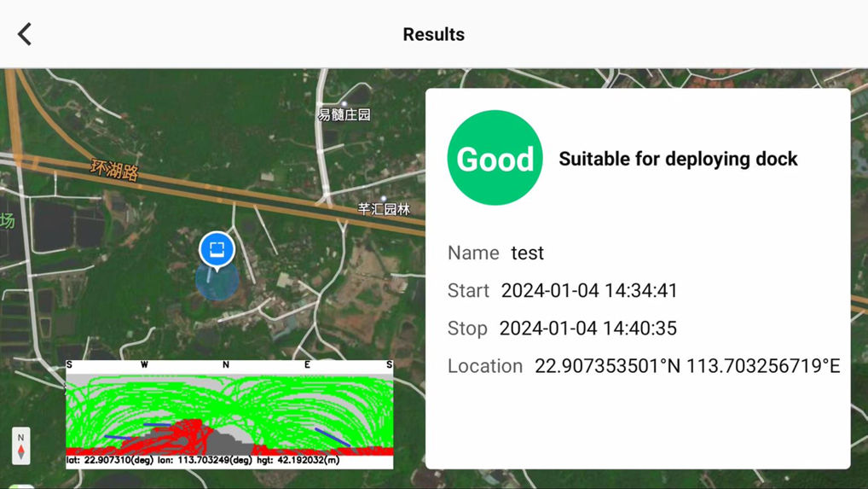Viewport: 868px width, 489px height.
Task: Go back using the top-left arrow
Action: tap(25, 34)
